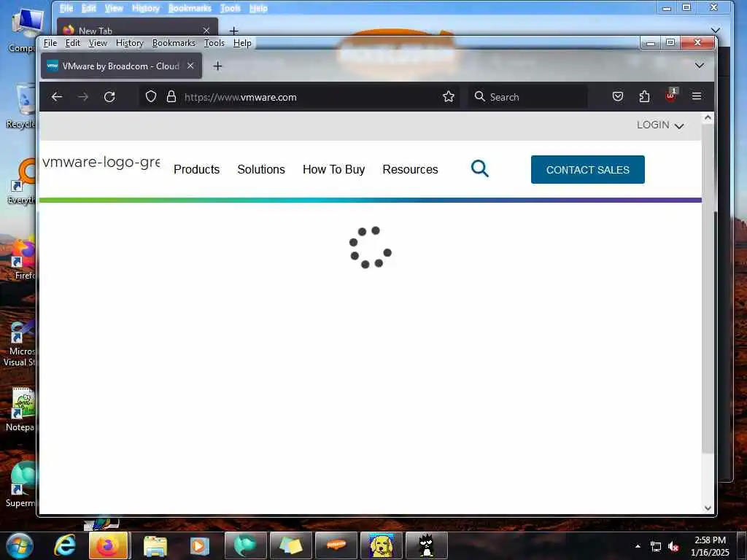Close the VMware by Broadcom tab
The width and height of the screenshot is (747, 560).
pos(190,66)
